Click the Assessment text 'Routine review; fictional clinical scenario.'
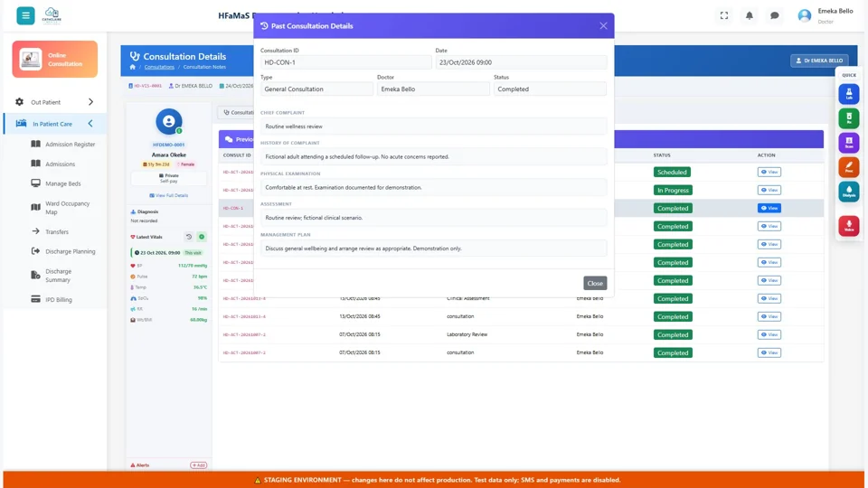 (314, 218)
